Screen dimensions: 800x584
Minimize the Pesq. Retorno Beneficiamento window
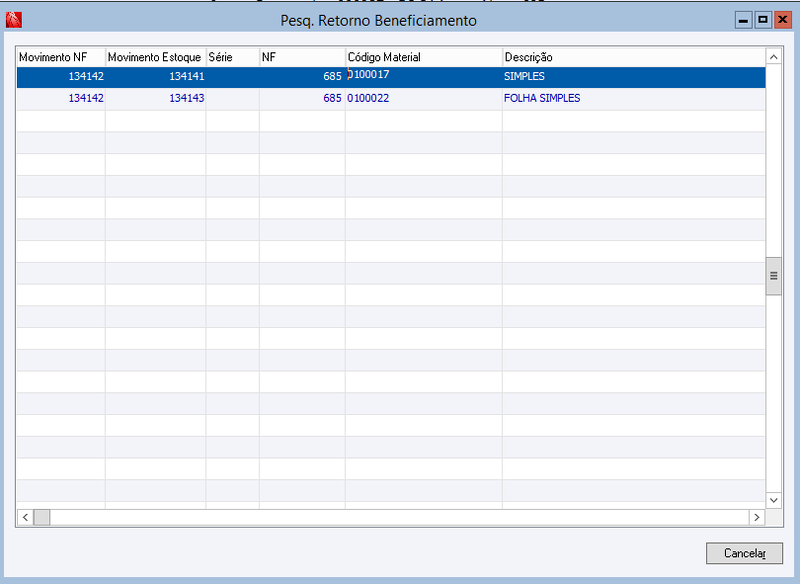(743, 20)
